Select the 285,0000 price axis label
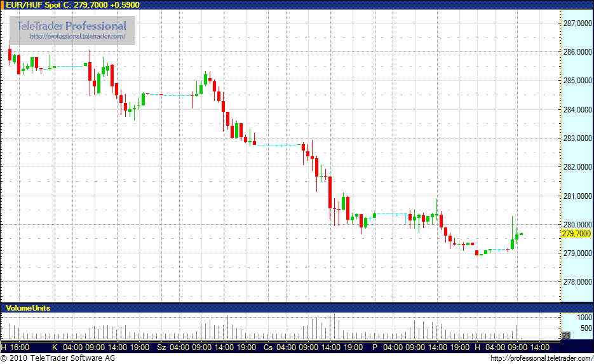The image size is (594, 364). pyautogui.click(x=577, y=81)
